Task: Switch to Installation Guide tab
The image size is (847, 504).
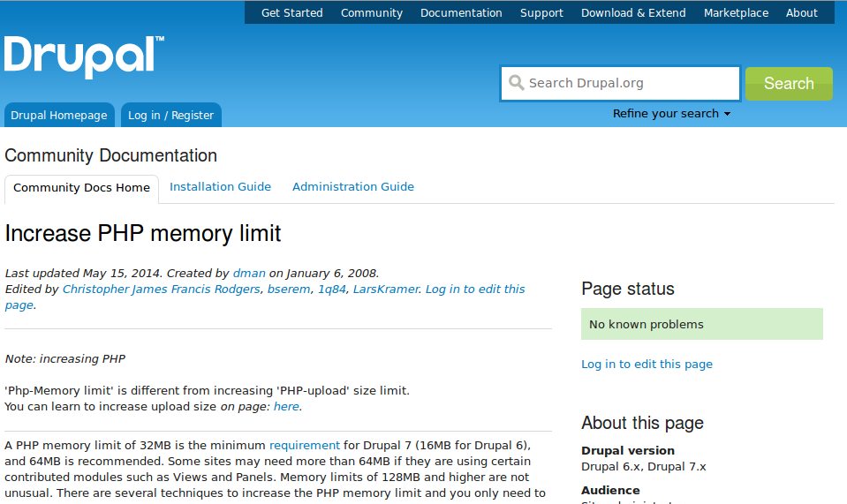Action: coord(221,187)
